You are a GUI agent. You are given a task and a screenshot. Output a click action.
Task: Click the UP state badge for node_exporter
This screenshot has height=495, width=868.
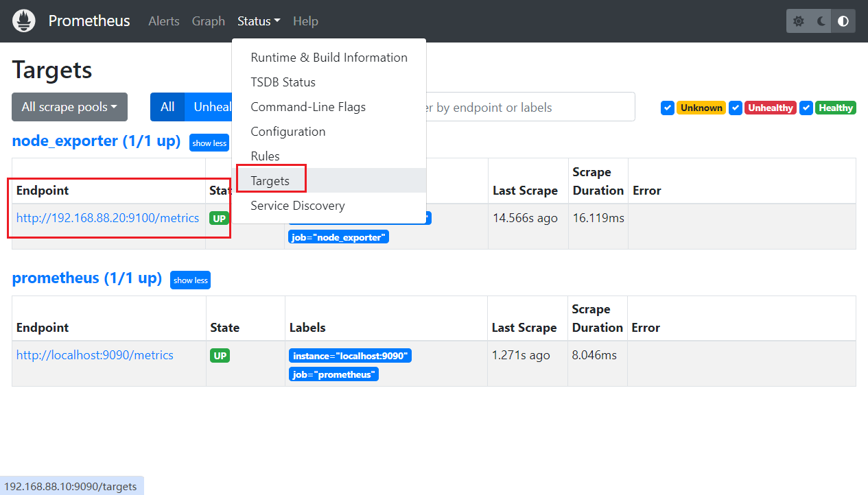click(220, 218)
